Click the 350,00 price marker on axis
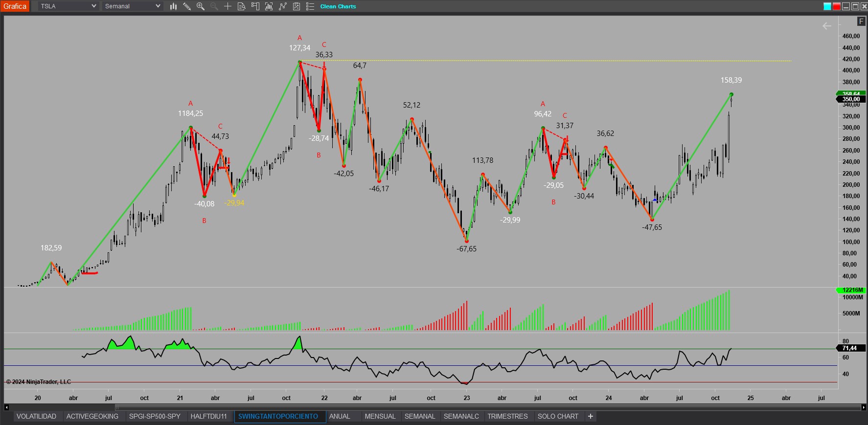Image resolution: width=868 pixels, height=425 pixels. (851, 99)
